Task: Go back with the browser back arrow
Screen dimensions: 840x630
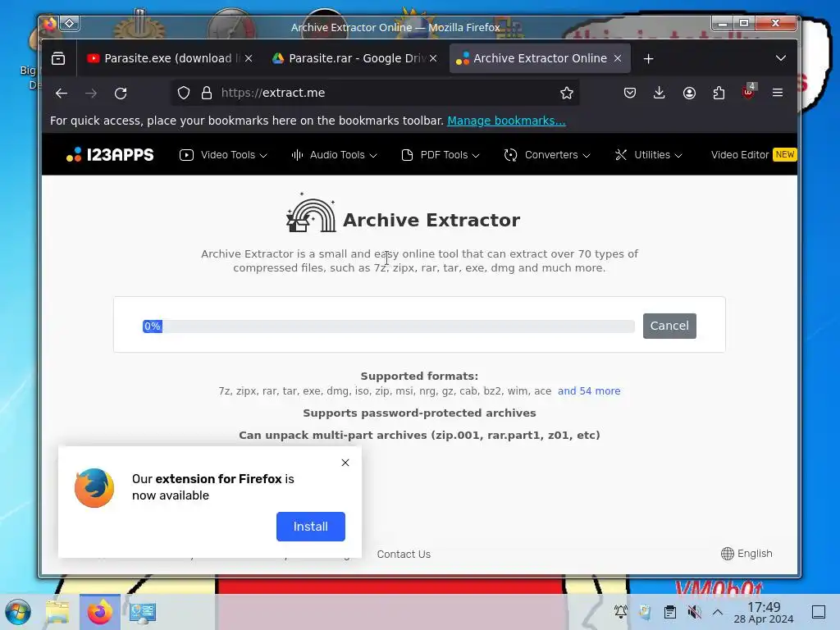Action: (62, 94)
